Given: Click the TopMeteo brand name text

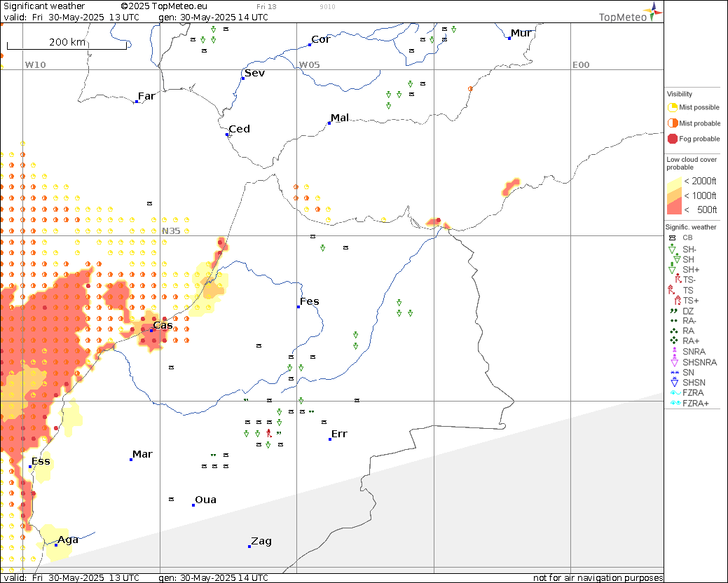Looking at the screenshot, I should (623, 18).
